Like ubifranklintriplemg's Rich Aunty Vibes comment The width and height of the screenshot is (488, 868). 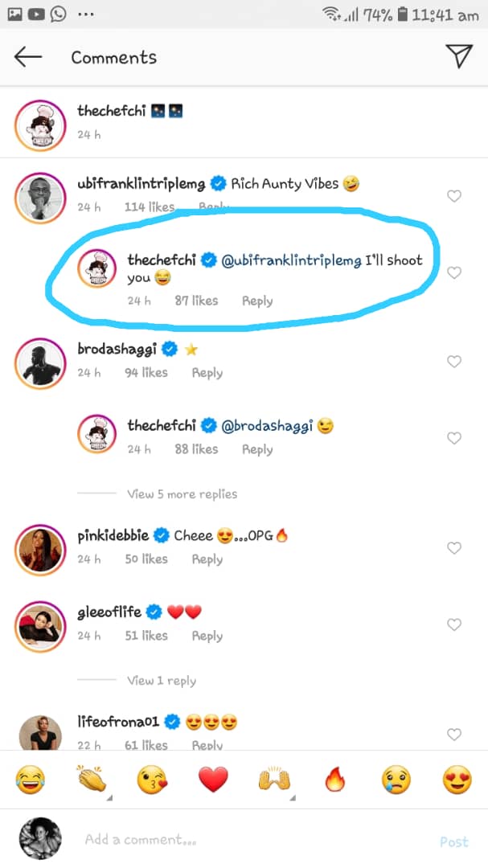pos(454,195)
